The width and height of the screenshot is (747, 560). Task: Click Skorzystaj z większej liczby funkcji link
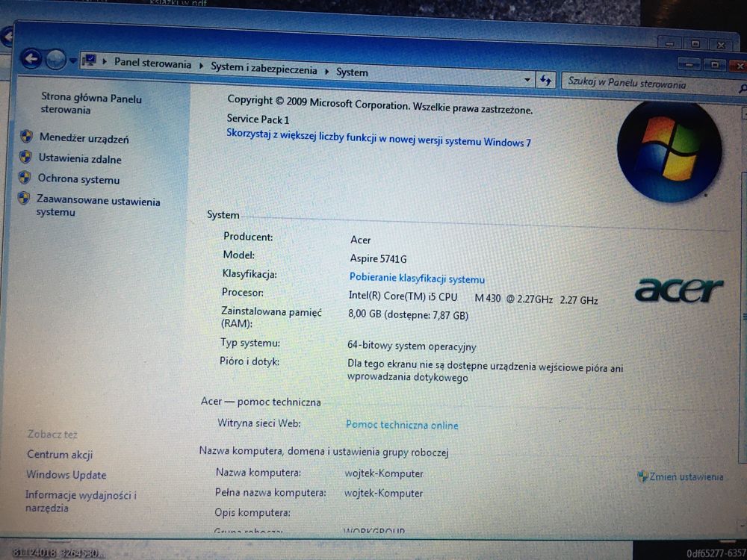[x=379, y=137]
